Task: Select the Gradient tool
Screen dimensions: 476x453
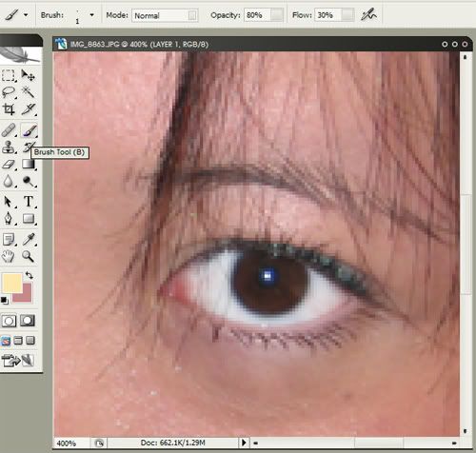Action: 29,165
